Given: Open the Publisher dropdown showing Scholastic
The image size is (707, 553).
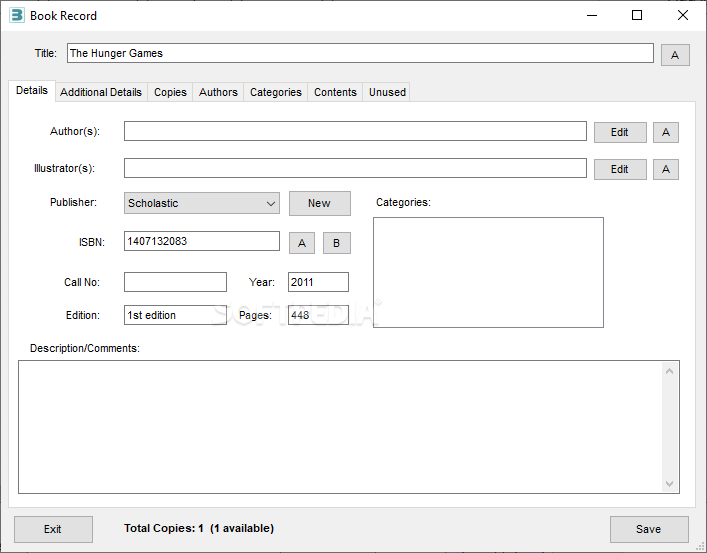Looking at the screenshot, I should 202,203.
